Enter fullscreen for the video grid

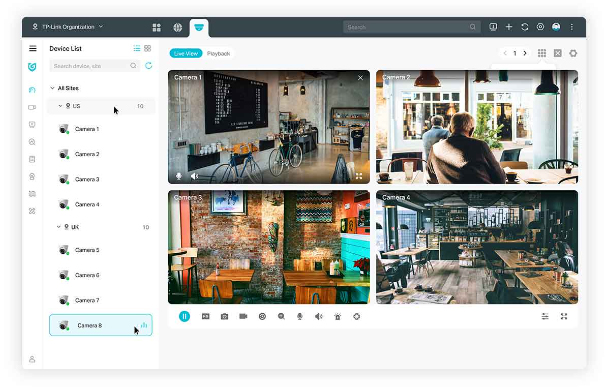click(x=564, y=316)
